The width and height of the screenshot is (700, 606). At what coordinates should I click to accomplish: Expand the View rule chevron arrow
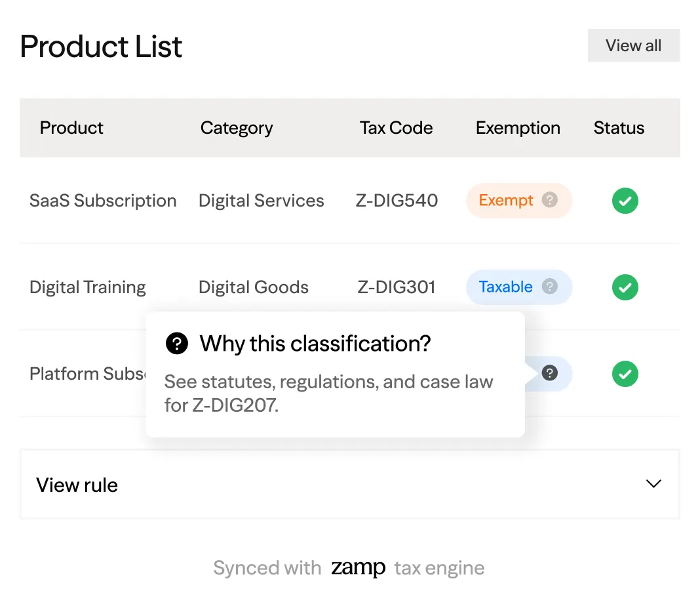click(x=653, y=484)
